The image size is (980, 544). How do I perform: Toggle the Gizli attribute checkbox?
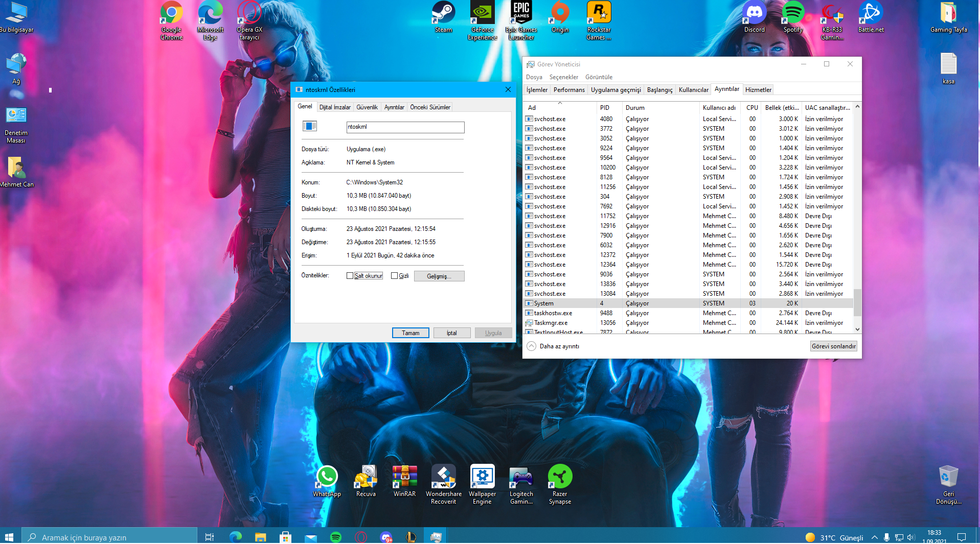(394, 276)
